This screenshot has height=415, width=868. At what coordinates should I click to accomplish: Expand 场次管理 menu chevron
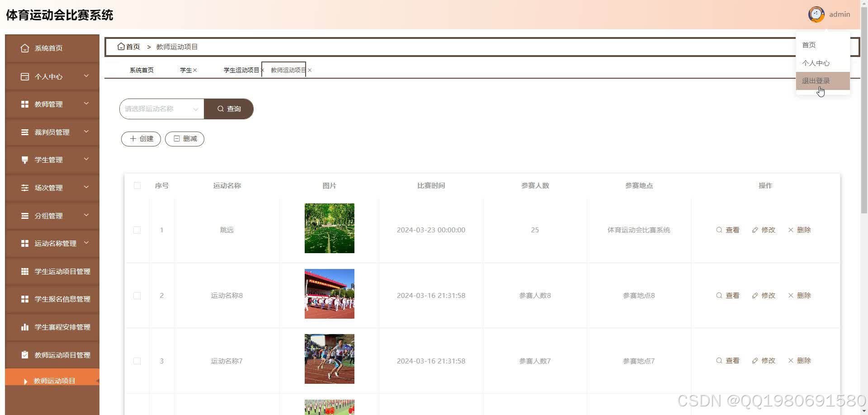click(86, 187)
